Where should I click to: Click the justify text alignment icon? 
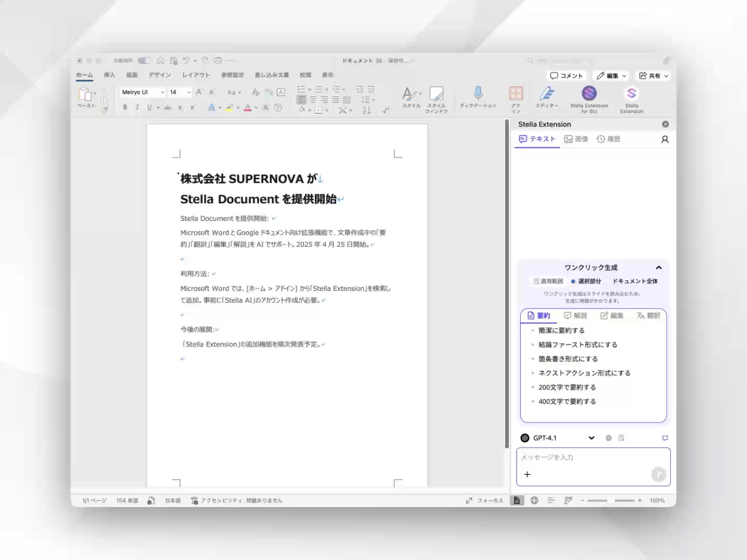coord(335,100)
